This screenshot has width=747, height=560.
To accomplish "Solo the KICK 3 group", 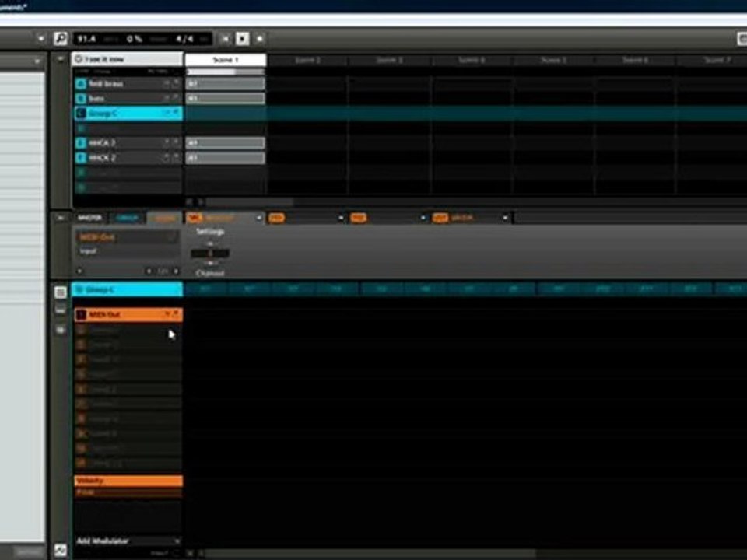I will [176, 143].
